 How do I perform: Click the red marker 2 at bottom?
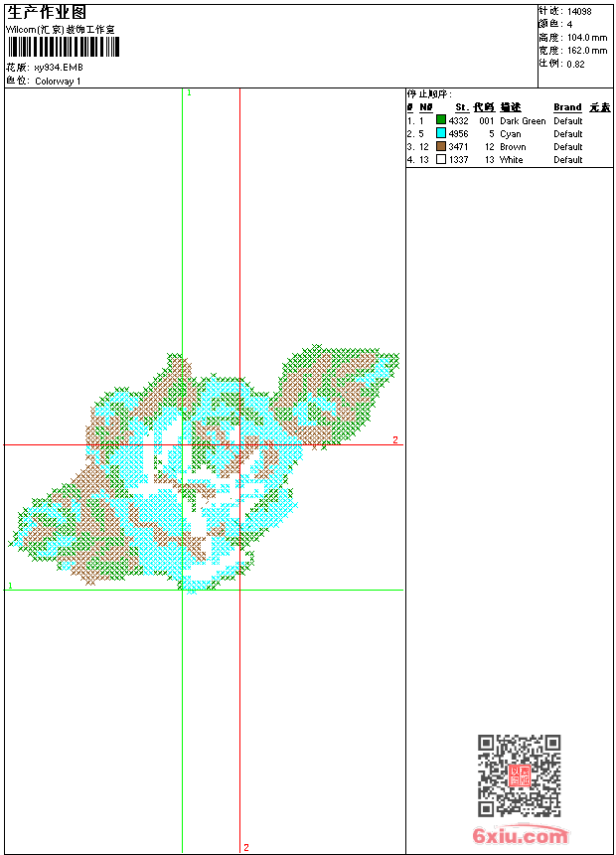click(x=245, y=848)
